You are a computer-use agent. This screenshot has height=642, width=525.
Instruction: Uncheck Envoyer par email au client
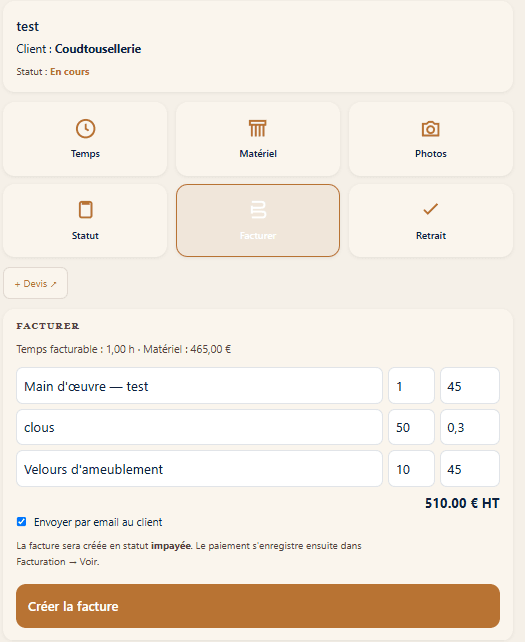click(21, 522)
